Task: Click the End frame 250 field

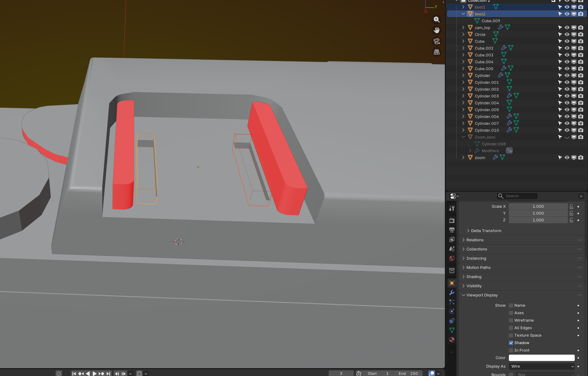Action: 408,373
